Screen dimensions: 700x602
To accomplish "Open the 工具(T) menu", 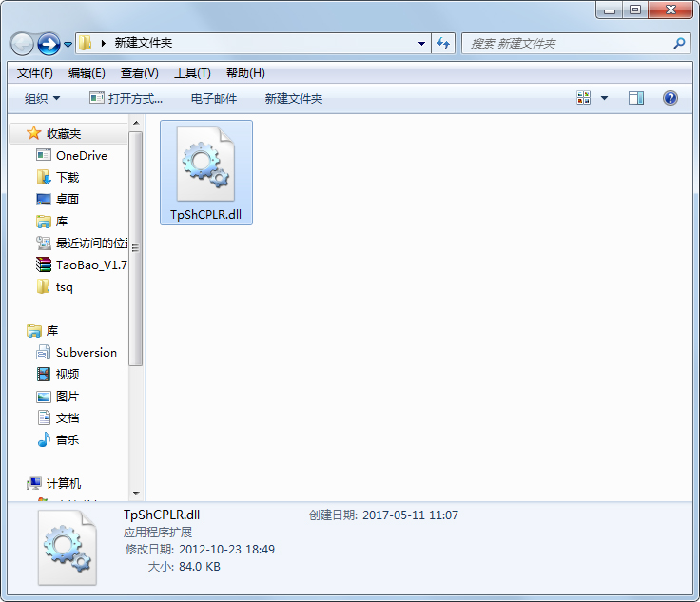I will tap(192, 72).
